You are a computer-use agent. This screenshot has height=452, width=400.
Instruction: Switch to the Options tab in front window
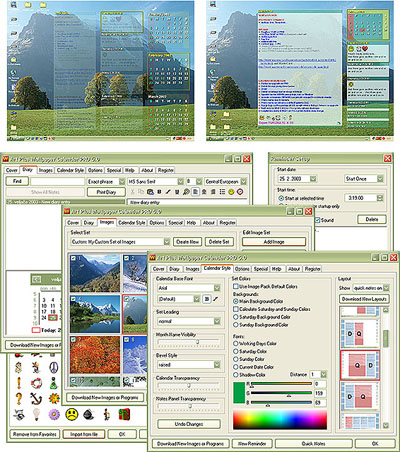pyautogui.click(x=242, y=269)
